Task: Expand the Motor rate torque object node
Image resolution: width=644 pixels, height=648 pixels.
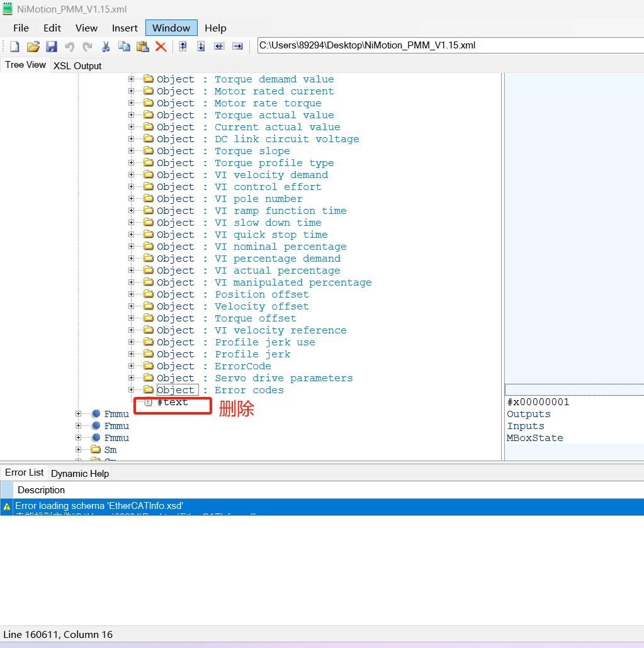Action: (131, 103)
